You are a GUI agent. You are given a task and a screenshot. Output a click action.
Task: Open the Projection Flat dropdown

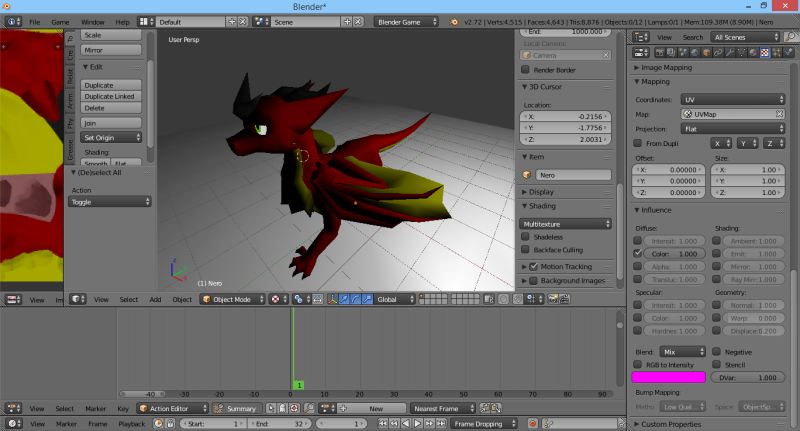click(733, 129)
